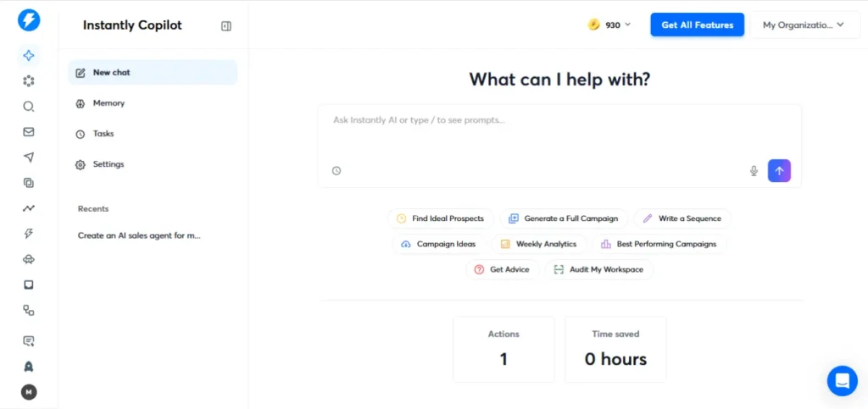Image resolution: width=868 pixels, height=409 pixels.
Task: Select Audit My Workspace prompt
Action: point(599,270)
